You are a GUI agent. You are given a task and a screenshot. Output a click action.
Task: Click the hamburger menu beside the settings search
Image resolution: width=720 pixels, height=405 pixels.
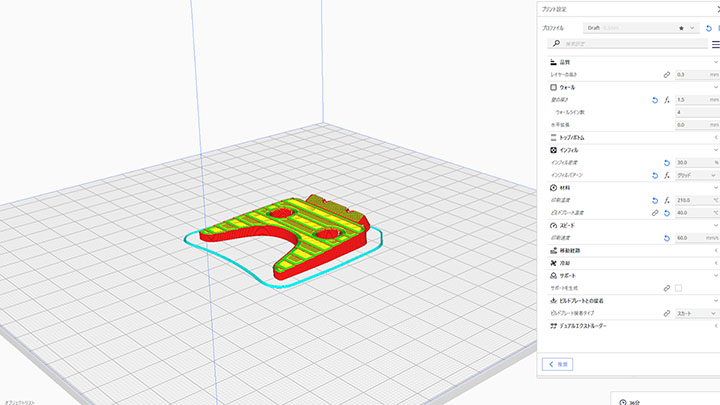point(715,44)
